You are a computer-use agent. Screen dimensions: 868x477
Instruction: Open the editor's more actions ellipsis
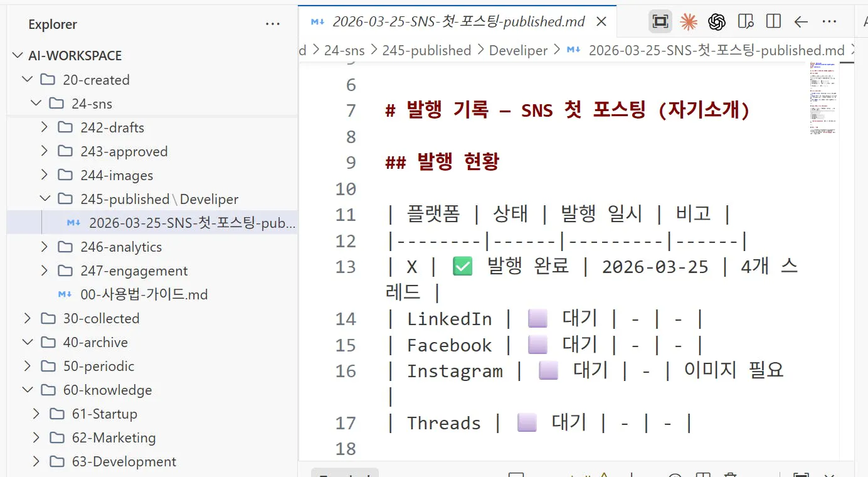829,21
